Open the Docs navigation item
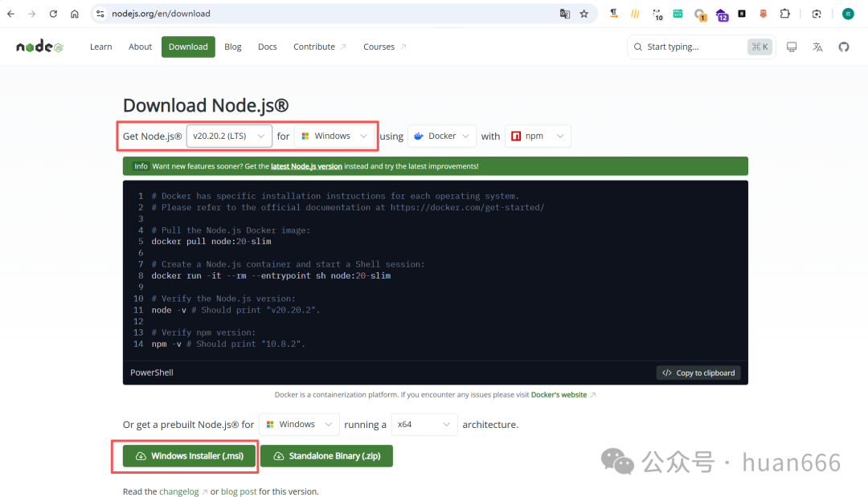Viewport: 868px width, 497px height. (268, 47)
